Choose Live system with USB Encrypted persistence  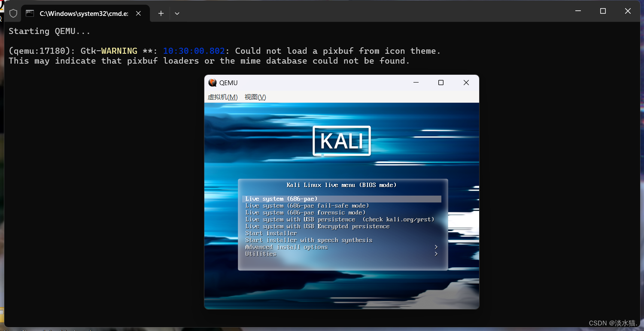[x=317, y=227]
